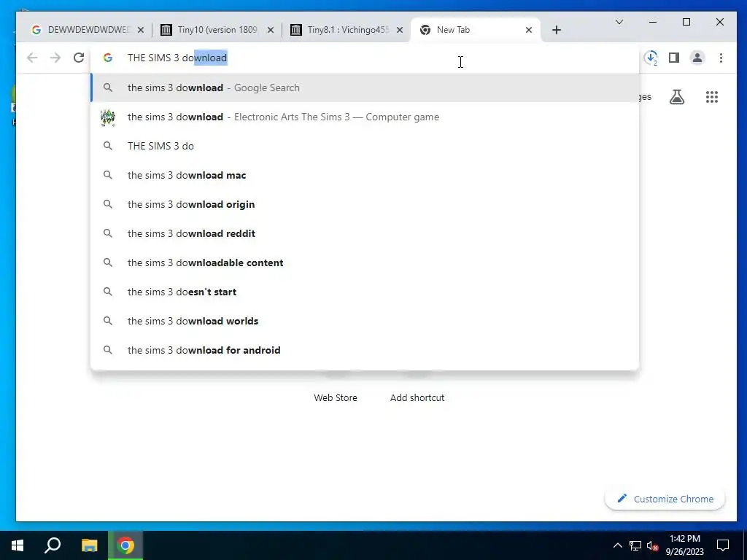The height and width of the screenshot is (560, 747).
Task: Open Chrome three-dot menu
Action: point(721,58)
